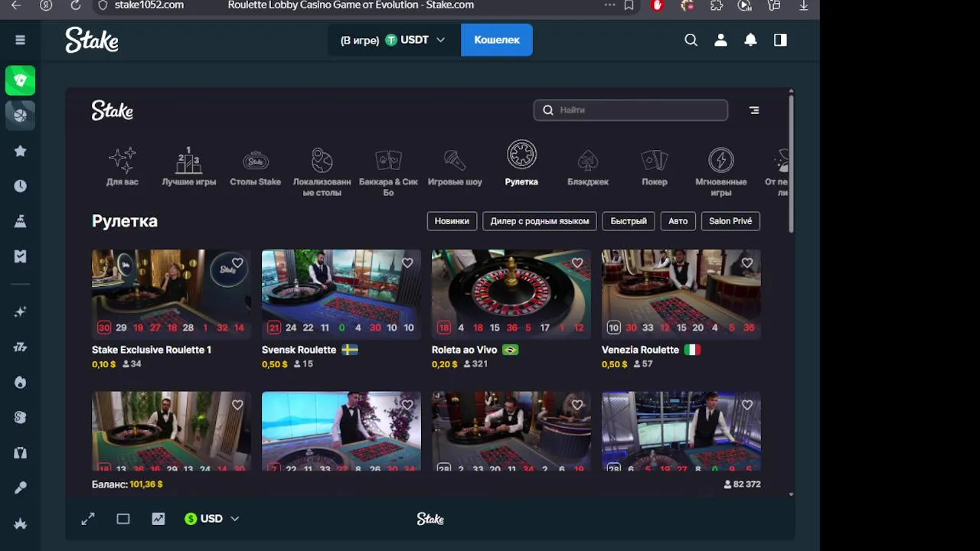Click the Найти search field

pos(631,110)
